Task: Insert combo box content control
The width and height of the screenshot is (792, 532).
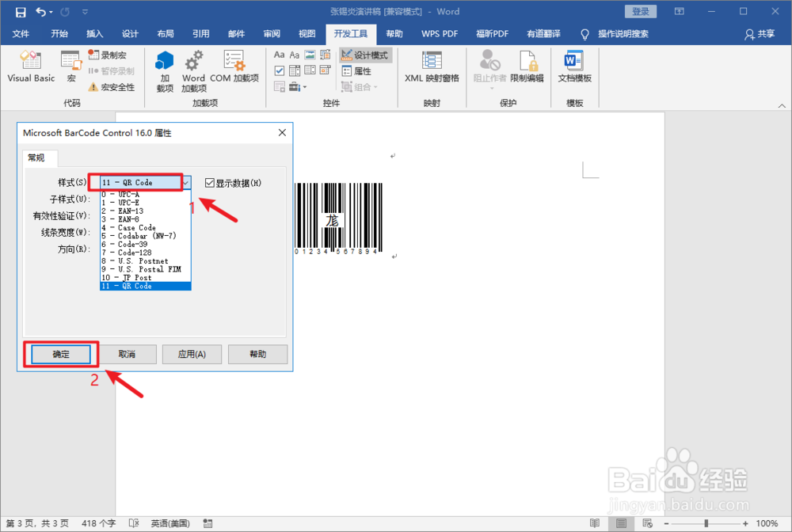Action: tap(295, 70)
